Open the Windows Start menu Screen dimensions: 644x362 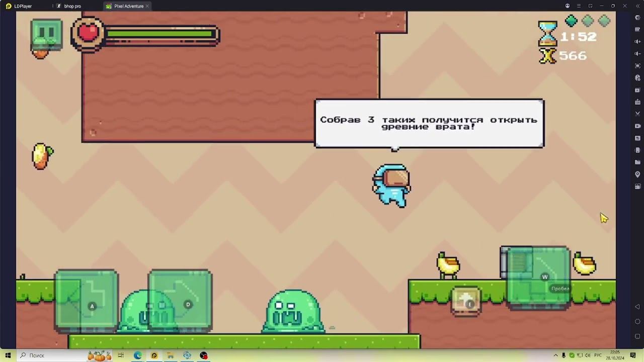8,355
